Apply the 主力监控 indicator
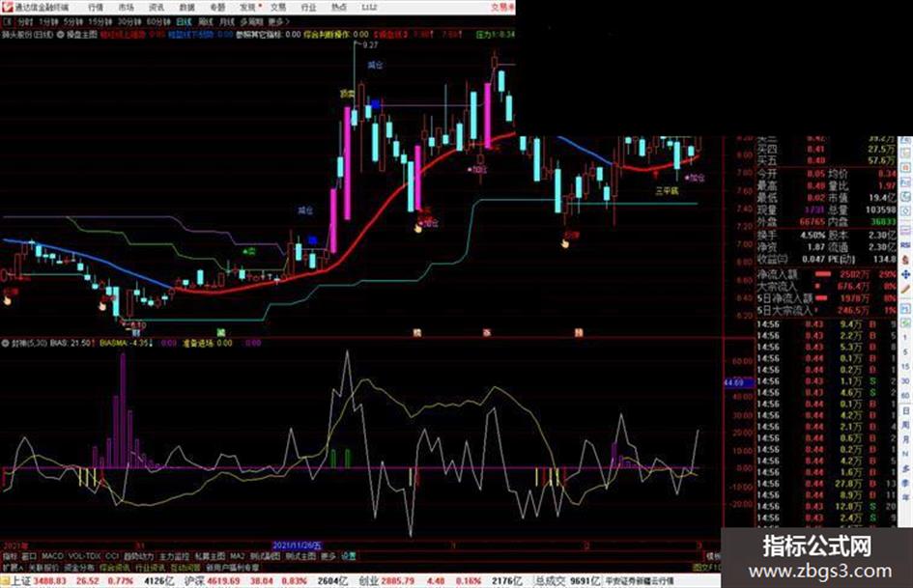This screenshot has height=588, width=913. click(175, 556)
